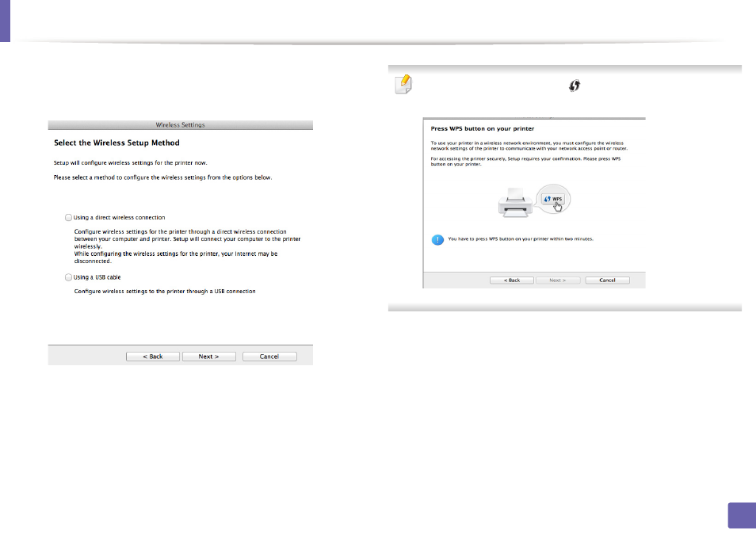Click 'Setup will configure wireless settings' text
The width and height of the screenshot is (756, 534).
(x=130, y=163)
